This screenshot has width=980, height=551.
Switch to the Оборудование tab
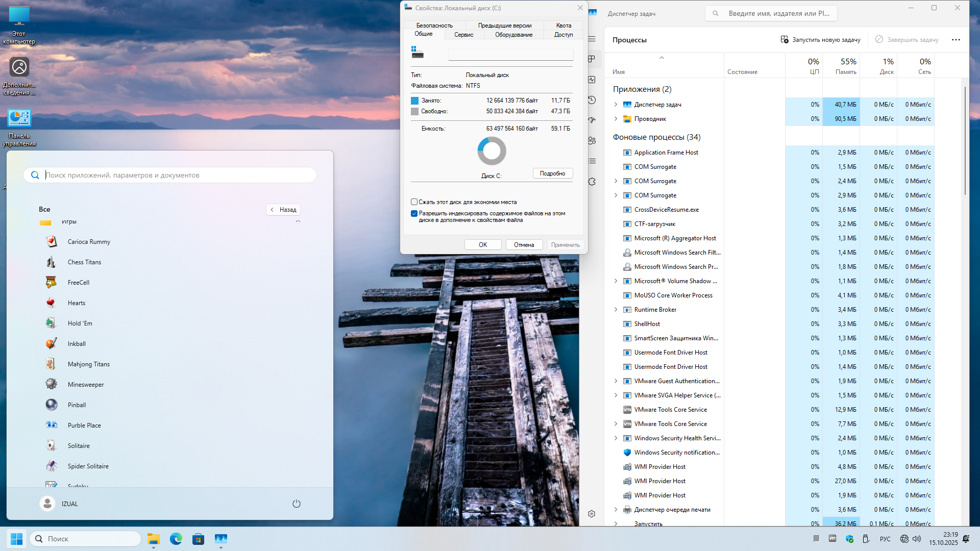pyautogui.click(x=513, y=35)
